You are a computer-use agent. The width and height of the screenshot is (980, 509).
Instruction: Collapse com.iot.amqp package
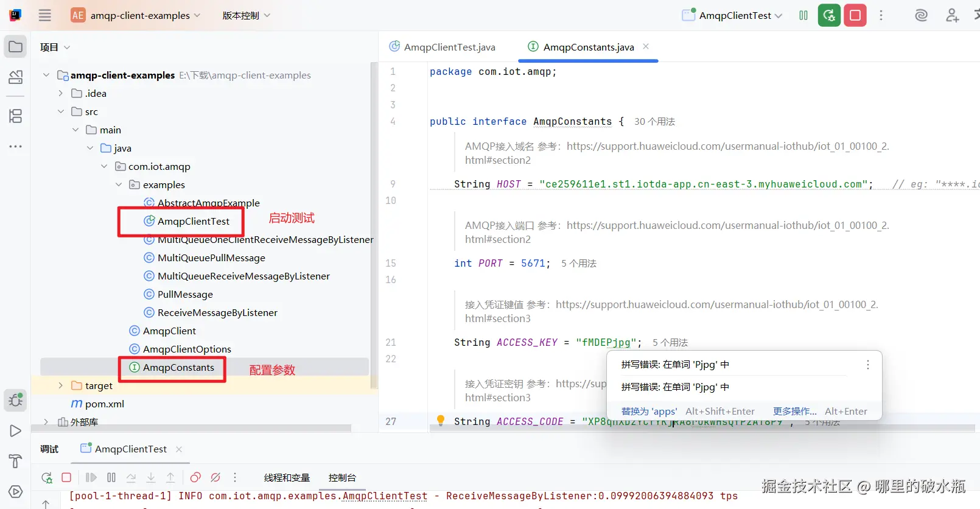coord(104,166)
